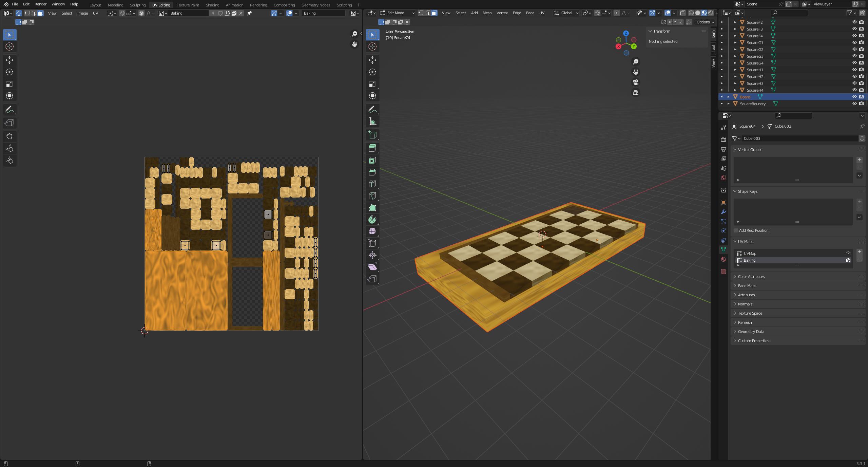Add a new UV map

pyautogui.click(x=860, y=252)
